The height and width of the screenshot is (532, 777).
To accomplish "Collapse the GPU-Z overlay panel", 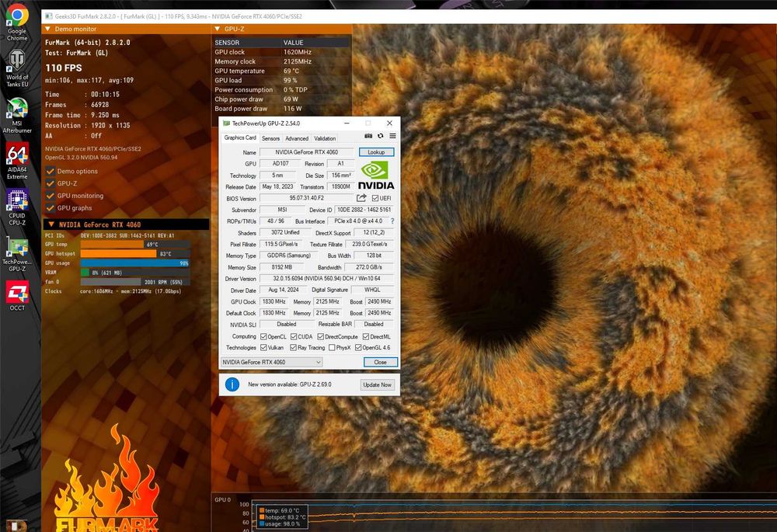I will 218,30.
